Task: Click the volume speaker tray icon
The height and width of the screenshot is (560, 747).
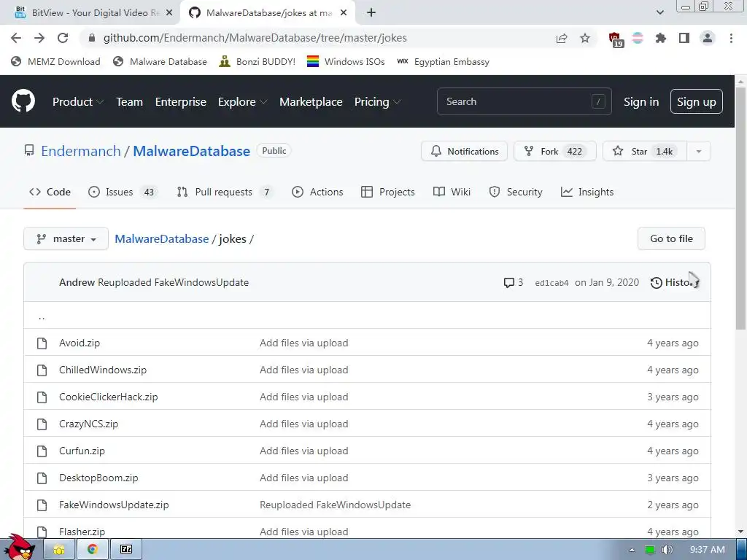Action: (x=667, y=550)
